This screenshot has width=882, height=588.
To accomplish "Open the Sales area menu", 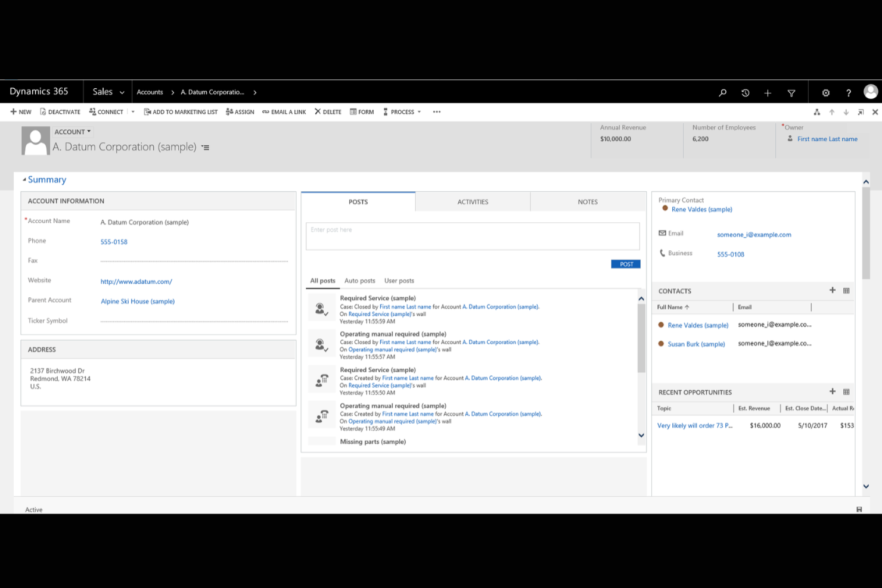I will click(x=107, y=92).
